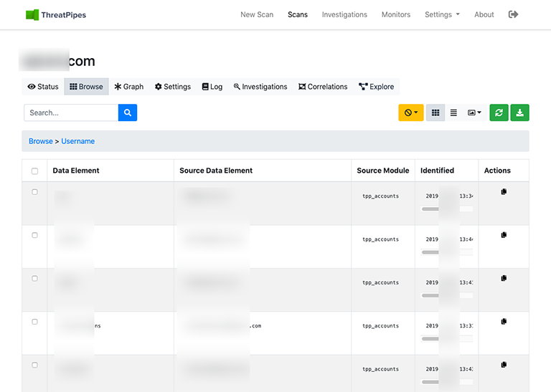Click the green refresh icon button
This screenshot has width=551, height=392.
coord(499,113)
